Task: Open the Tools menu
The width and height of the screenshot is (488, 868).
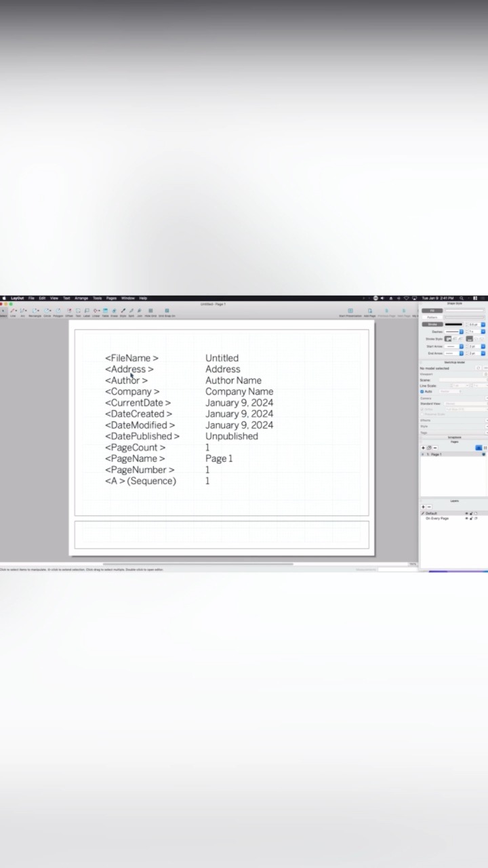Action: click(x=98, y=298)
